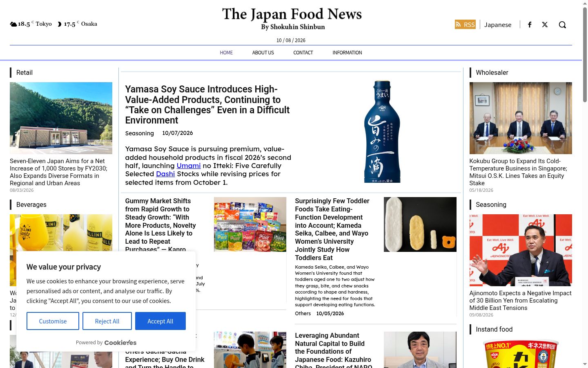This screenshot has height=368, width=588.
Task: Open the INFORMATION menu item
Action: pos(347,53)
